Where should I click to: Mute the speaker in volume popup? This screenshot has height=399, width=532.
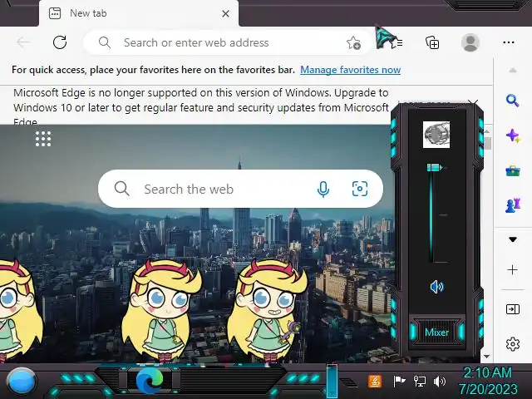(436, 287)
